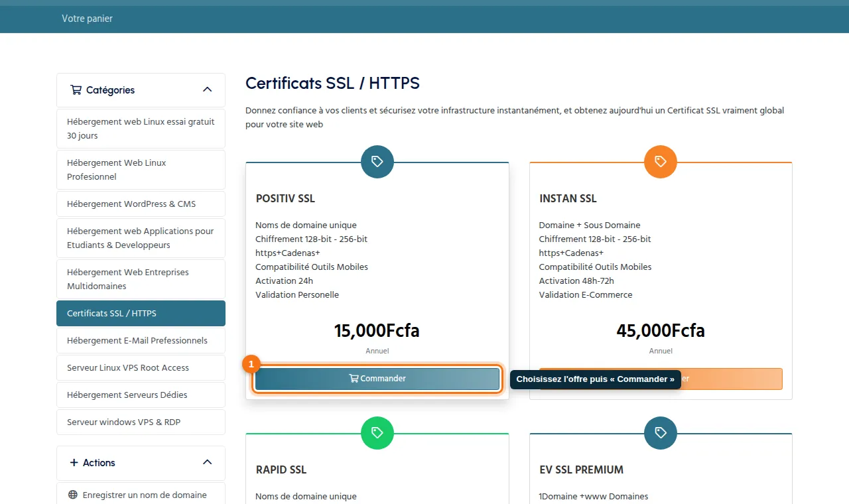Image resolution: width=849 pixels, height=504 pixels.
Task: Click Validation Personelle text
Action: (x=297, y=294)
